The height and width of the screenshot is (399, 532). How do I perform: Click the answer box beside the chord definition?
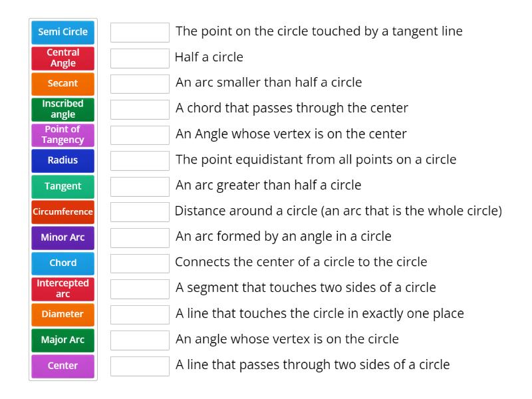click(140, 108)
